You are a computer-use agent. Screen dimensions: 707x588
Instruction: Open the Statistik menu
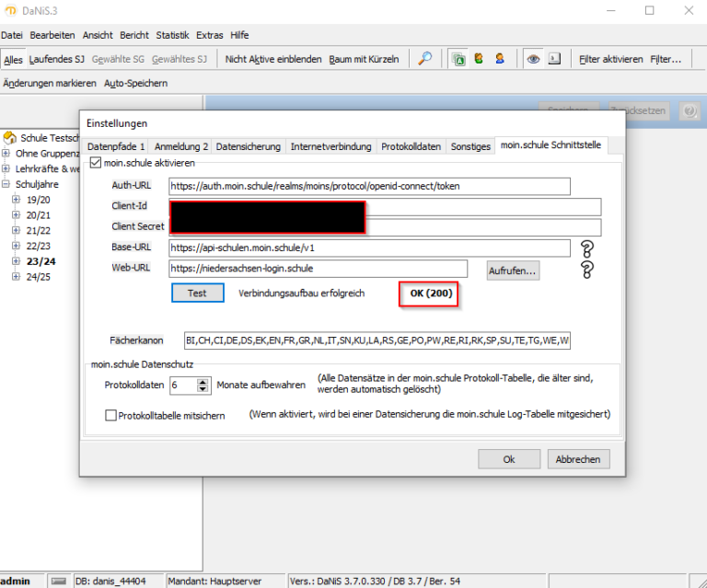pyautogui.click(x=172, y=35)
